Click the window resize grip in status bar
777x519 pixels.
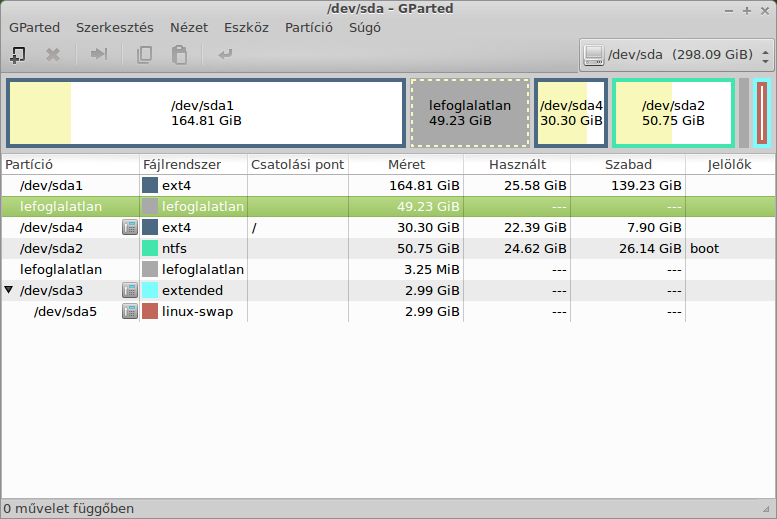pyautogui.click(x=767, y=509)
